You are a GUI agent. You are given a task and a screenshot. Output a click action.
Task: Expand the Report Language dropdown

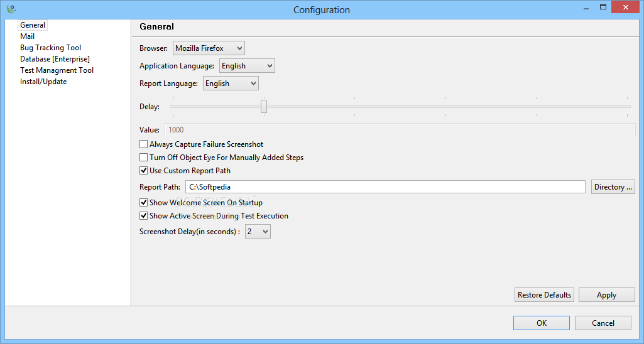(231, 83)
